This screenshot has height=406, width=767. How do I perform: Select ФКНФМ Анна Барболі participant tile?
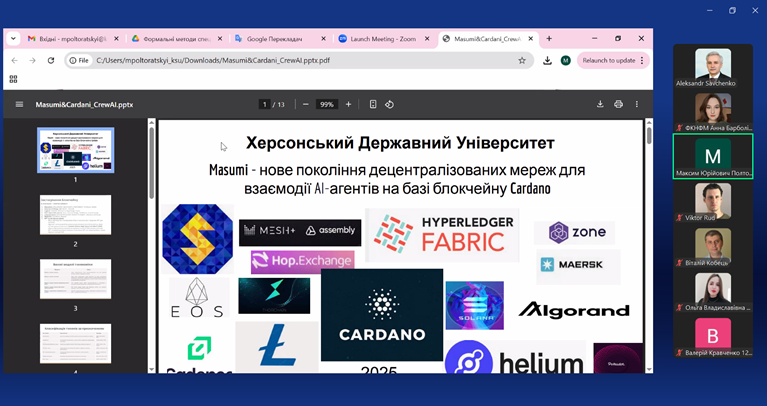[713, 111]
